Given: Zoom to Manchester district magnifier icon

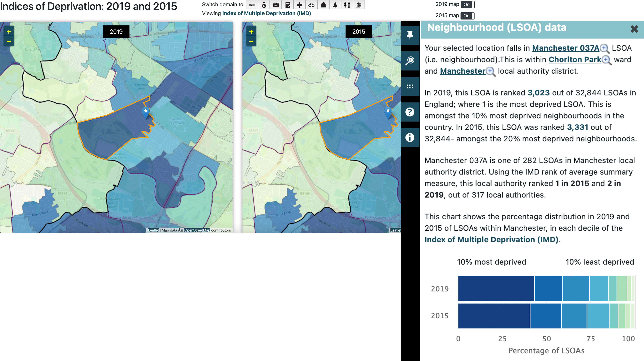Looking at the screenshot, I should (x=491, y=72).
